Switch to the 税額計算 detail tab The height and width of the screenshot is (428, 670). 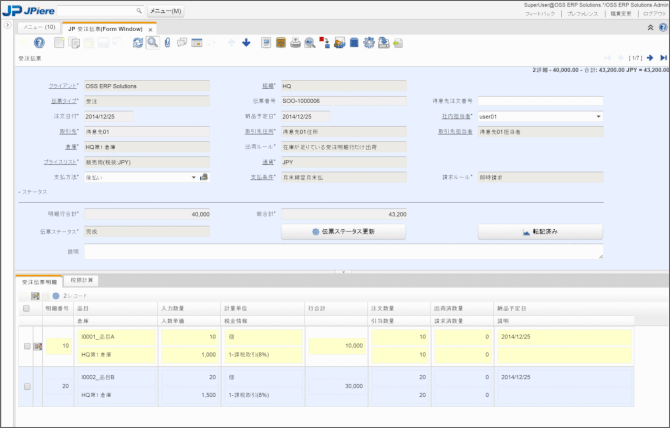[x=81, y=280]
